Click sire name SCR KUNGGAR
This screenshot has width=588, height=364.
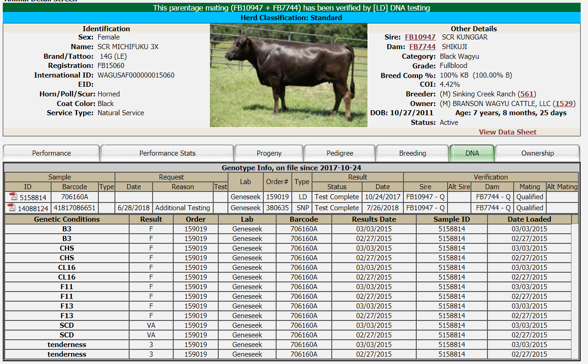(465, 37)
